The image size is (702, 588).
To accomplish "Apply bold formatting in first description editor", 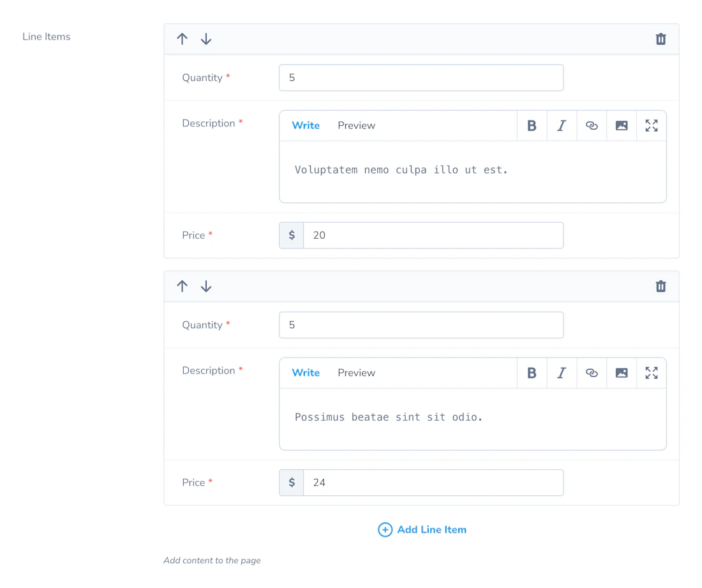I will [532, 125].
